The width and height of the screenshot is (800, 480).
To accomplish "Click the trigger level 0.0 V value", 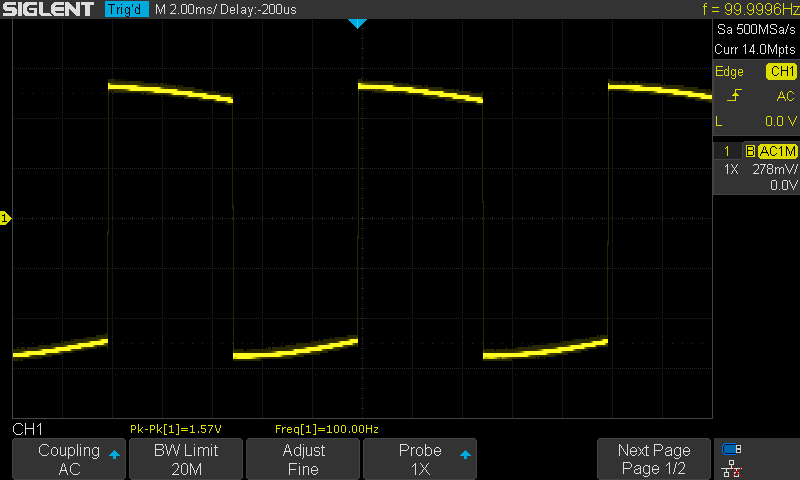I will click(x=781, y=121).
